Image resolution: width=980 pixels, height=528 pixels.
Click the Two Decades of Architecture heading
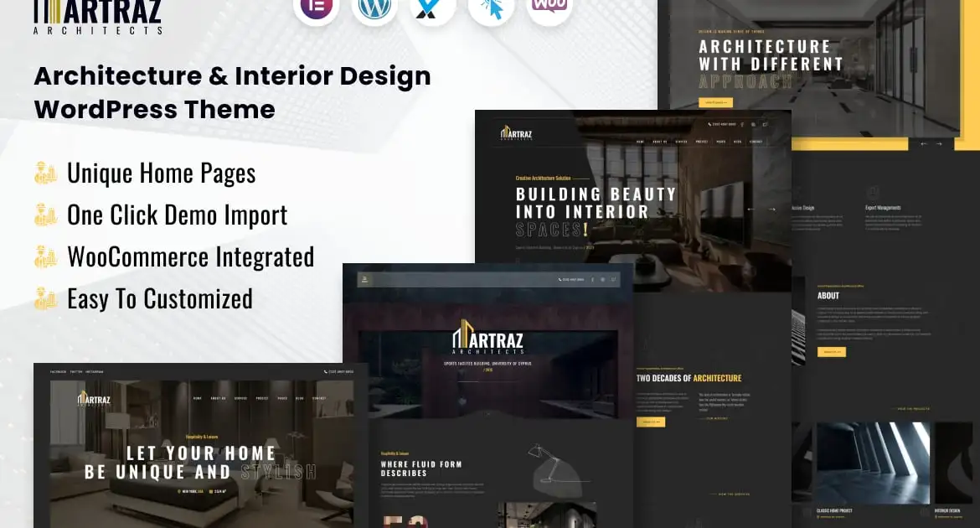click(x=689, y=379)
